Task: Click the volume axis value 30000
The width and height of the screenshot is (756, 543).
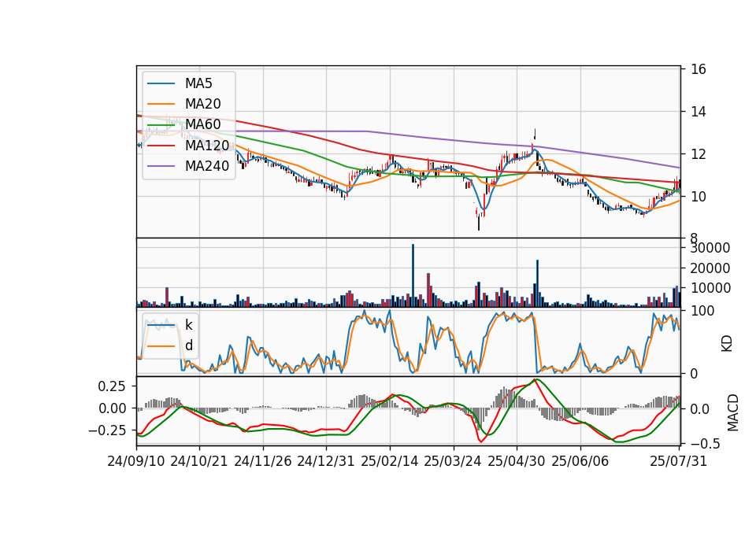Action: tap(710, 248)
